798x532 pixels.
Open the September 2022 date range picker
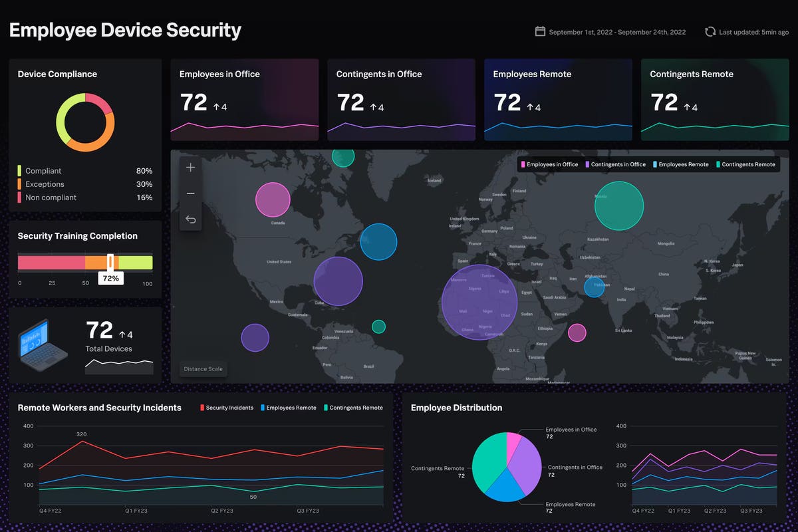pyautogui.click(x=616, y=32)
